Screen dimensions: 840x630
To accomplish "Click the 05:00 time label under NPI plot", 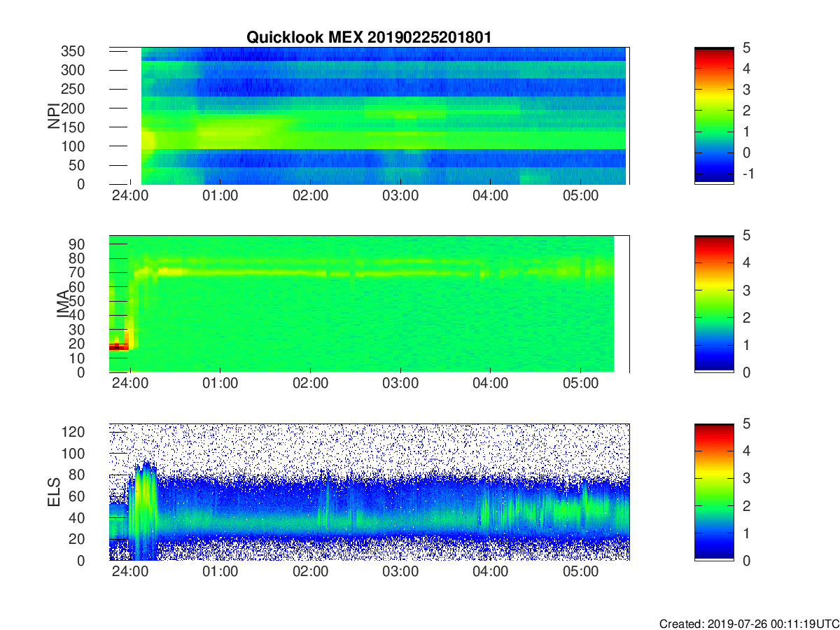I will click(580, 195).
